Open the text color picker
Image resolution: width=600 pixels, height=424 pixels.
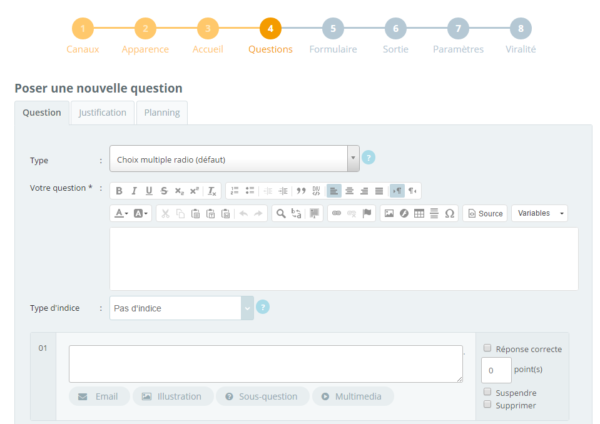pos(120,213)
